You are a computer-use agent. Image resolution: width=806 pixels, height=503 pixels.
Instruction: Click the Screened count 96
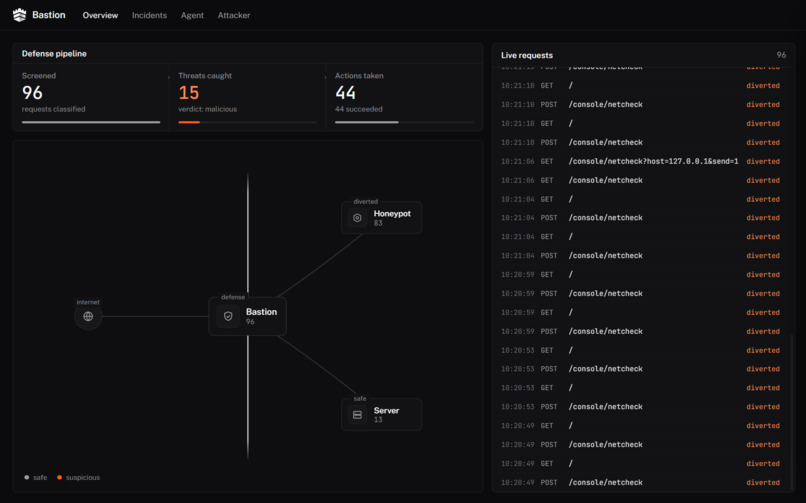click(32, 92)
